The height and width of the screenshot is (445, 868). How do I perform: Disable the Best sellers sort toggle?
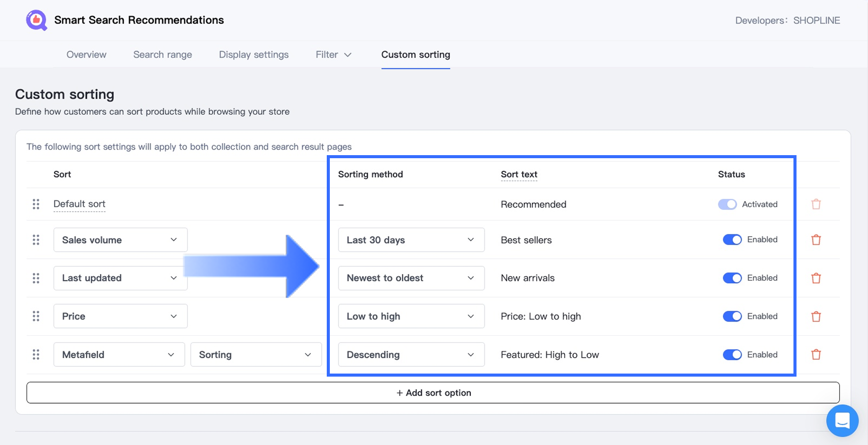point(732,240)
